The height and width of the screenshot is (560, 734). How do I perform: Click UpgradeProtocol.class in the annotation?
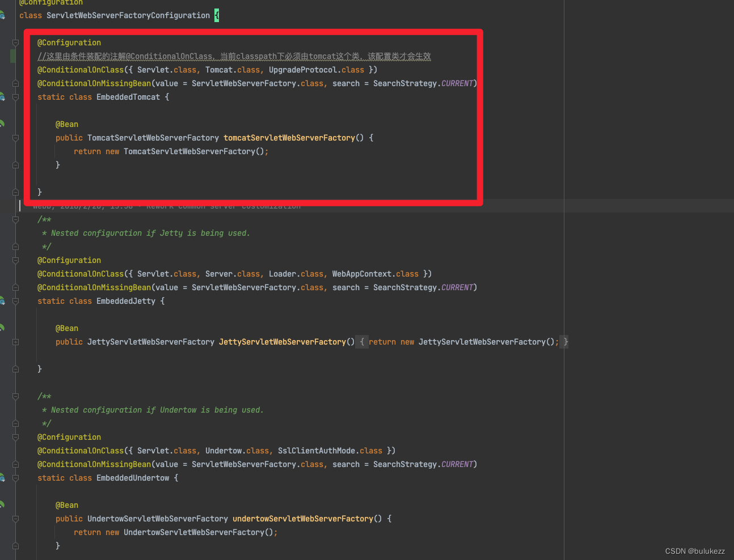[317, 70]
